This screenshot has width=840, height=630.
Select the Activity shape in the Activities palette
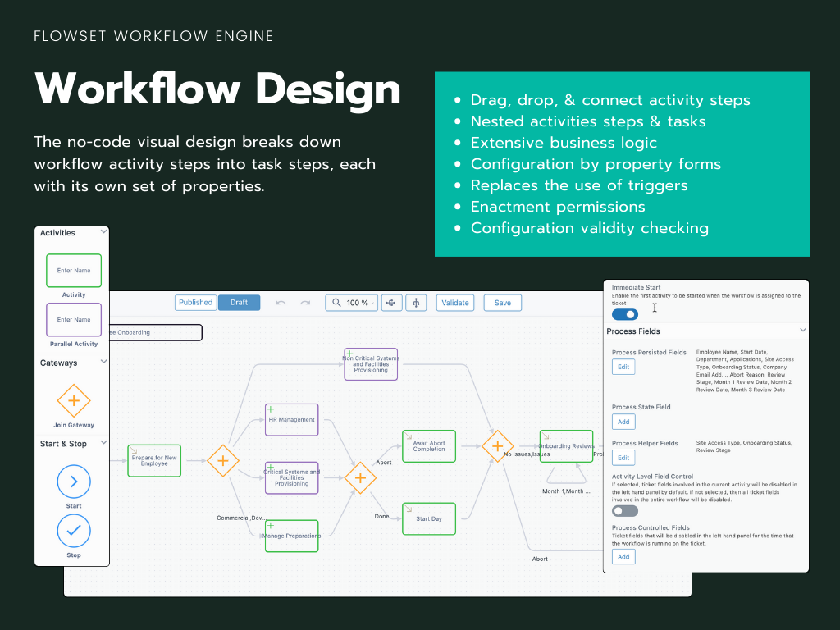[x=73, y=270]
